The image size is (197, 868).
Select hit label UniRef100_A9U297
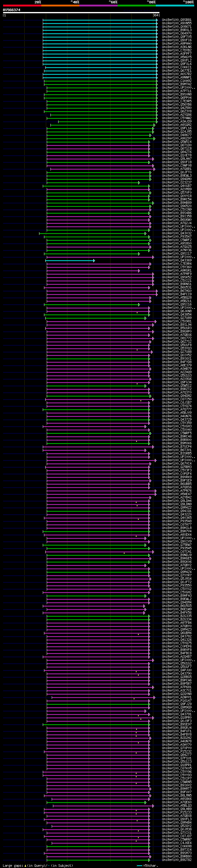pyautogui.click(x=177, y=139)
